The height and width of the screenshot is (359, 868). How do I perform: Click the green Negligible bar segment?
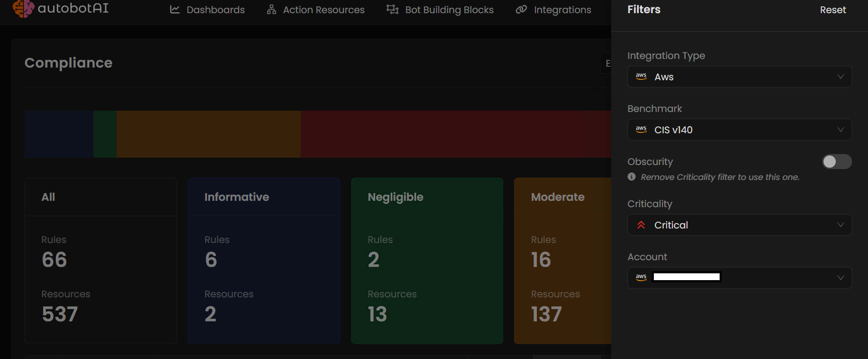click(105, 134)
